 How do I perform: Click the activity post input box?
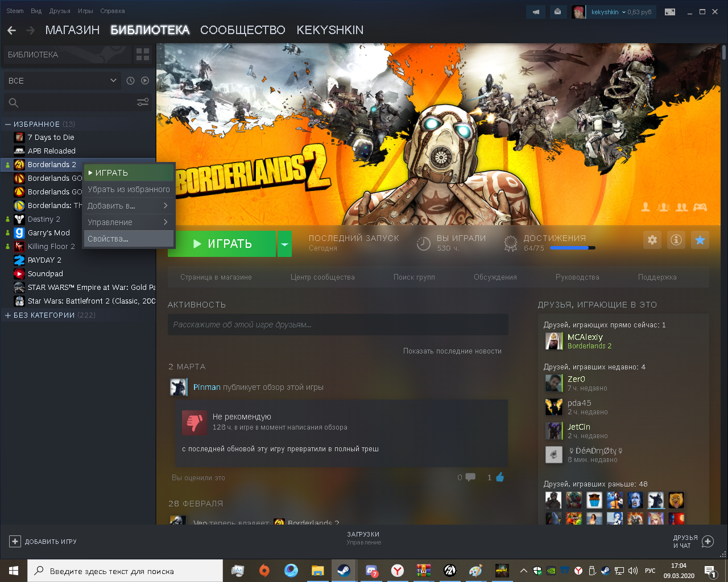pos(338,325)
